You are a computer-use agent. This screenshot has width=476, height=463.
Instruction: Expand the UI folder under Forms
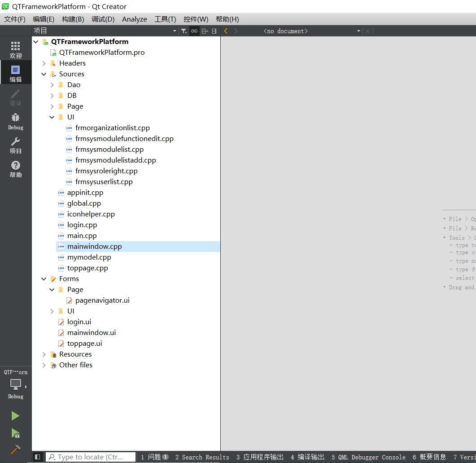(52, 311)
